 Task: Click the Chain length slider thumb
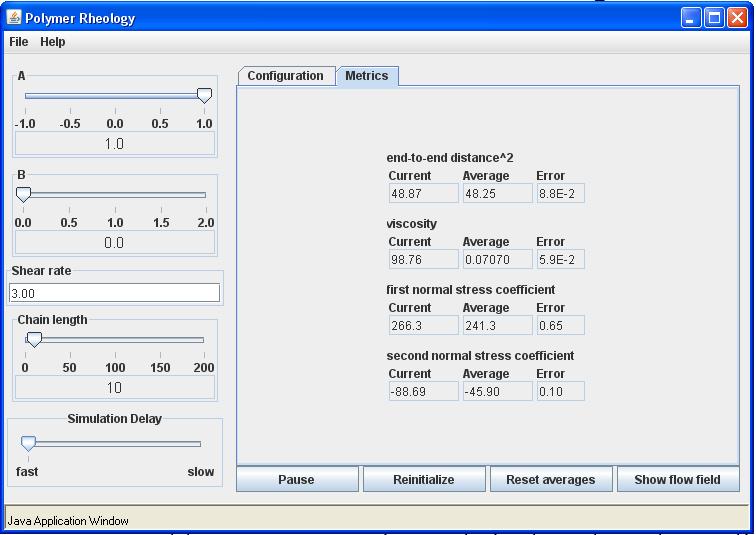pyautogui.click(x=34, y=339)
